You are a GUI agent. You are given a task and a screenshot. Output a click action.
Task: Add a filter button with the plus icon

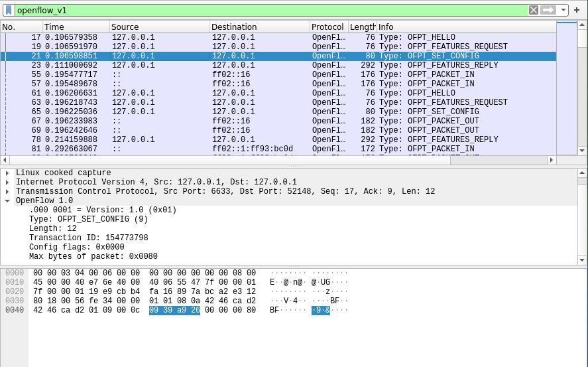coord(577,10)
